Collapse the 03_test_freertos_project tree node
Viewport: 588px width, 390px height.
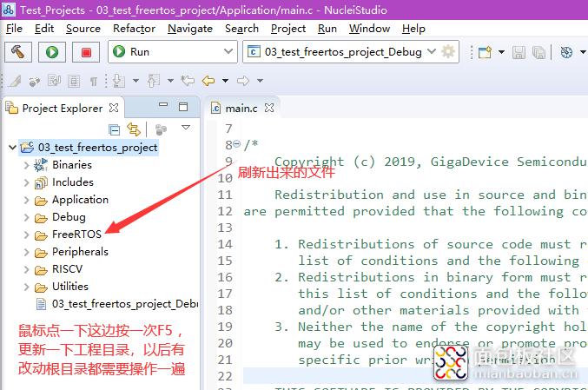point(12,148)
